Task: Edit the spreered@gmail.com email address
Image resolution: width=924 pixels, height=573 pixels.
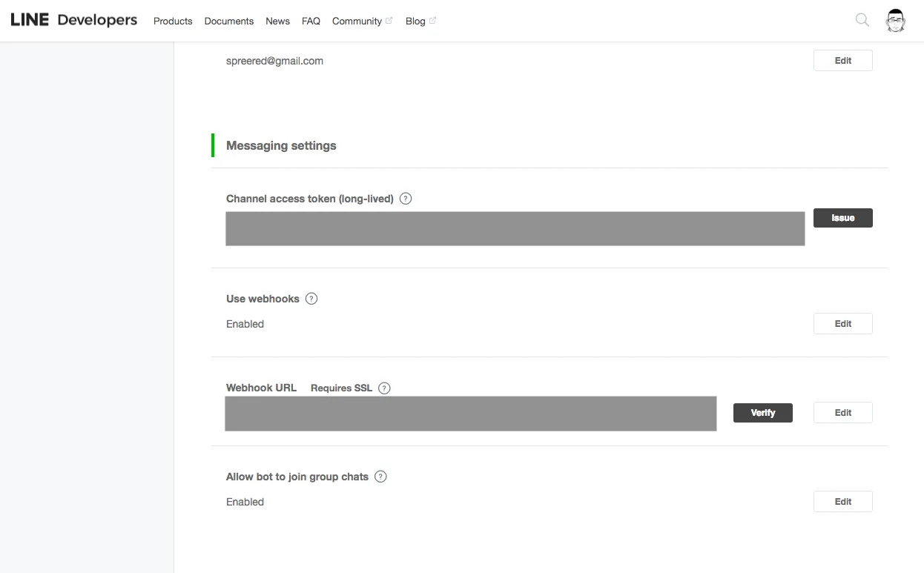Action: pos(842,61)
